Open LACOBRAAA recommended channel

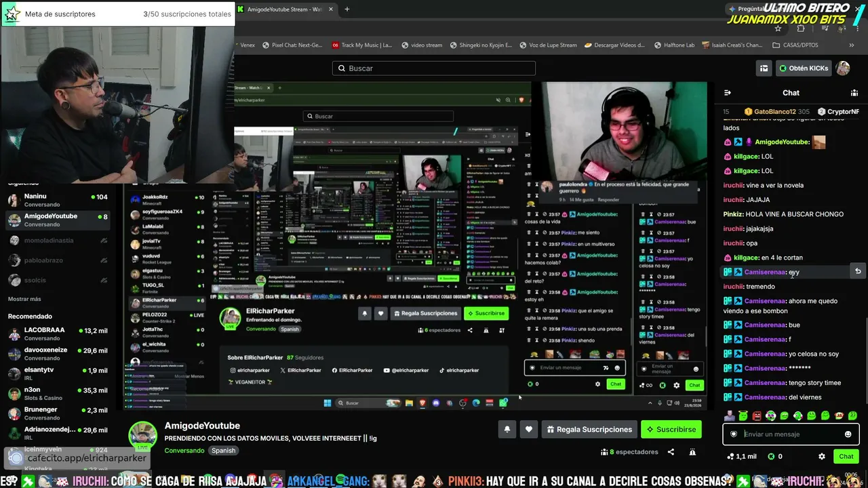pyautogui.click(x=58, y=333)
